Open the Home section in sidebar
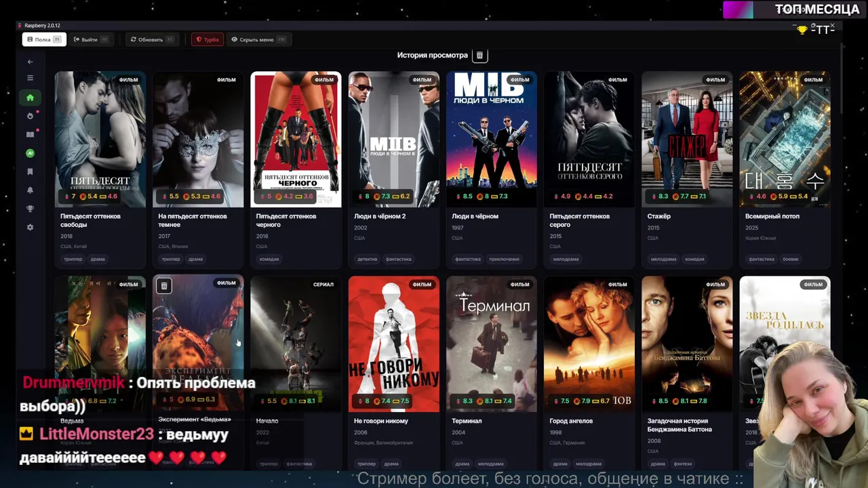The width and height of the screenshot is (868, 488). (x=30, y=98)
